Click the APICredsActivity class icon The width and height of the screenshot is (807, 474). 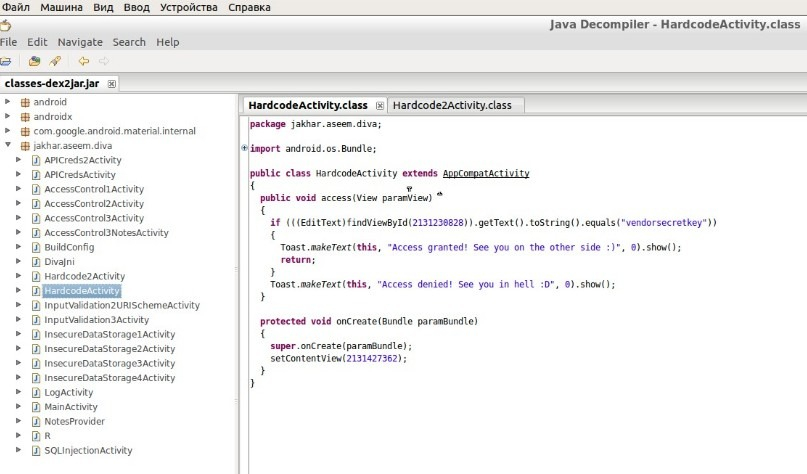pos(36,174)
